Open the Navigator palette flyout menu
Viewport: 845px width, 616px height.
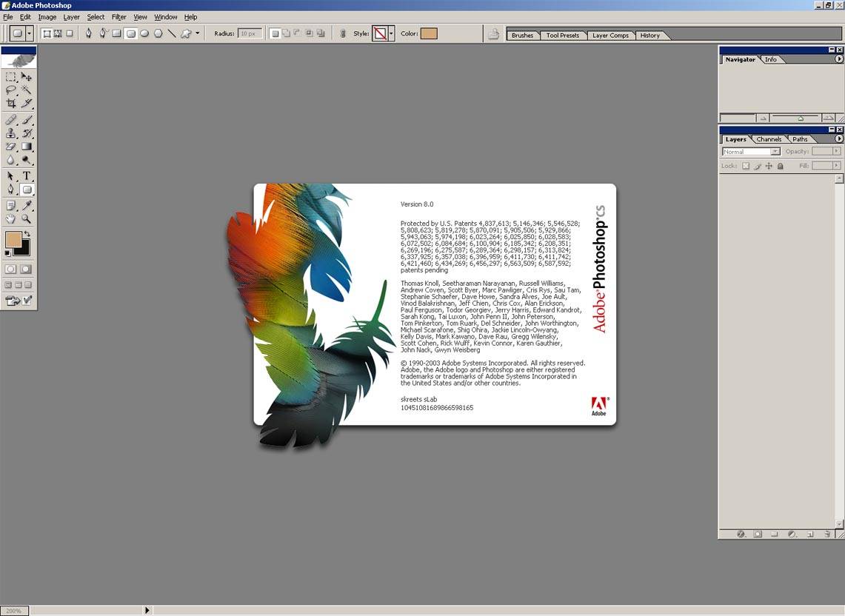pos(838,59)
